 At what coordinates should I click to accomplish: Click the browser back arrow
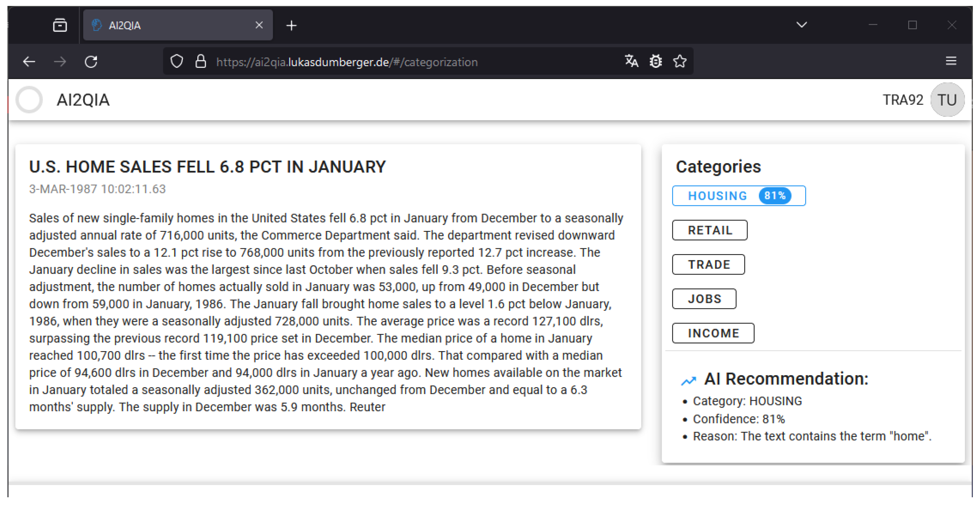pos(29,62)
